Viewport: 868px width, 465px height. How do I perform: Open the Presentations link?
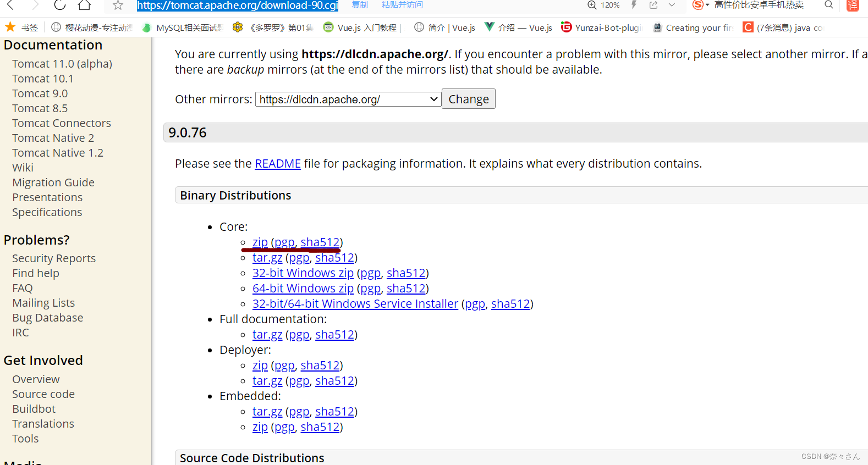click(47, 197)
